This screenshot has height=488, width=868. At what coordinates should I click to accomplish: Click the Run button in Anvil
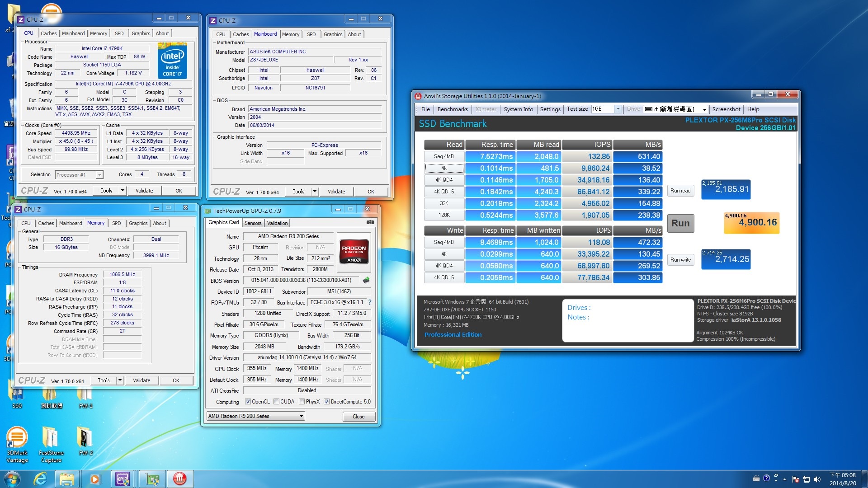pos(680,223)
